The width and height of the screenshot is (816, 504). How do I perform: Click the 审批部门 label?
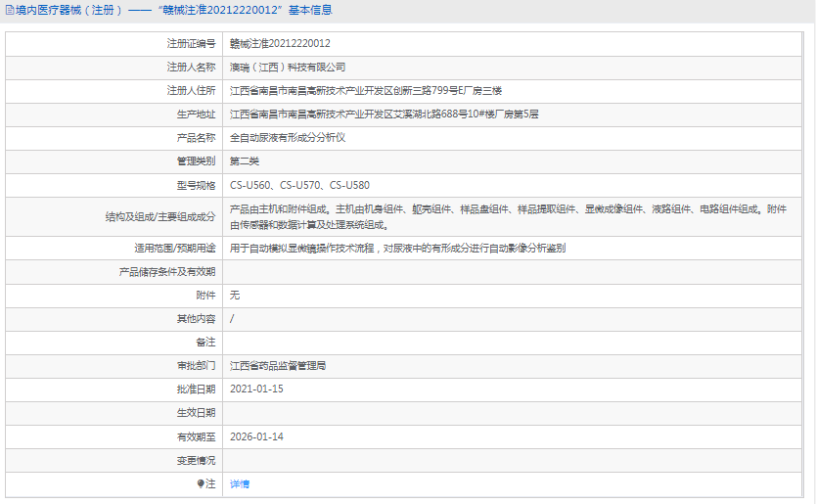tap(196, 366)
